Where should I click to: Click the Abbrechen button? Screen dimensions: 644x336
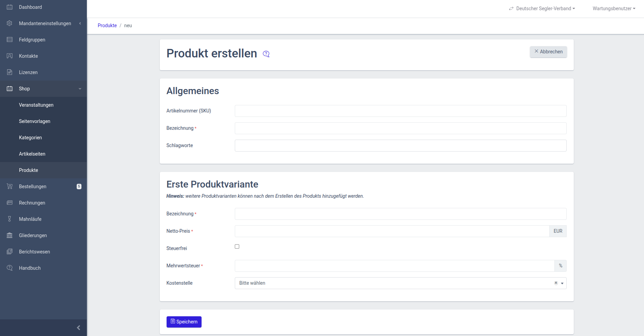coord(548,52)
